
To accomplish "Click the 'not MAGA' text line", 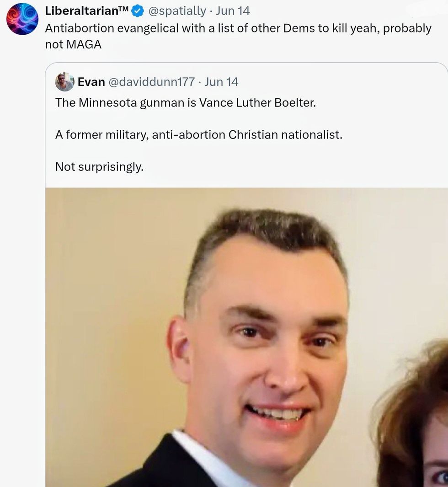I will (73, 44).
